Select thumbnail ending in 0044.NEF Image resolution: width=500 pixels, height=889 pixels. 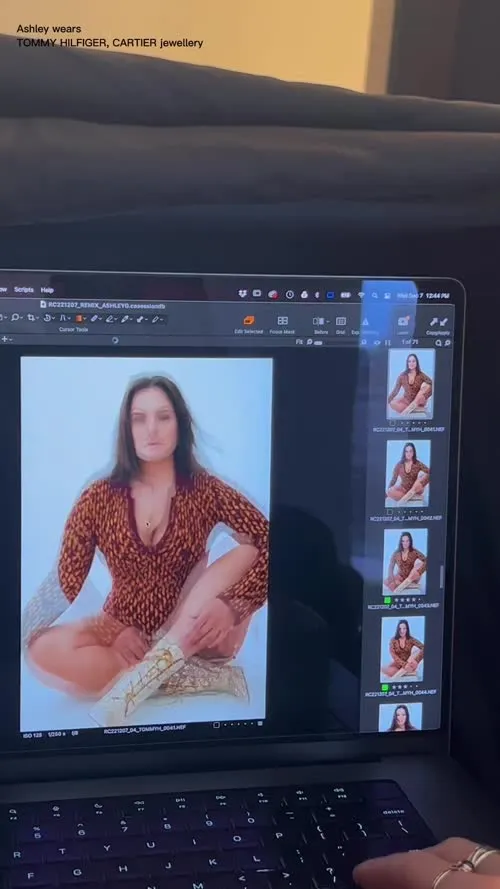(402, 649)
